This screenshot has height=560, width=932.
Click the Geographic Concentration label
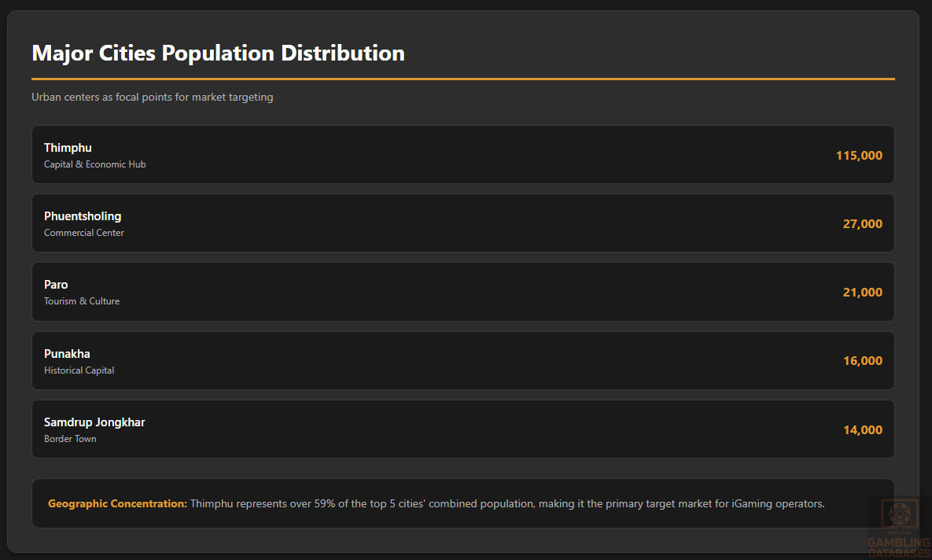click(117, 503)
